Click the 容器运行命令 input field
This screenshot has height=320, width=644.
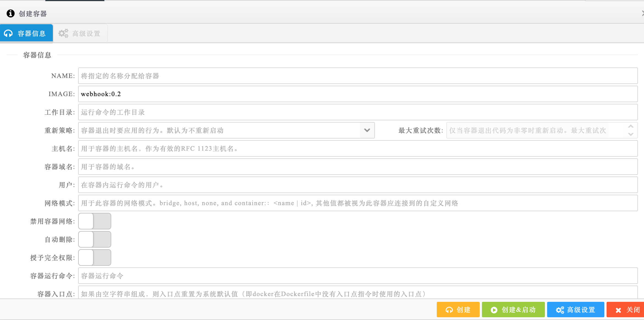point(358,276)
